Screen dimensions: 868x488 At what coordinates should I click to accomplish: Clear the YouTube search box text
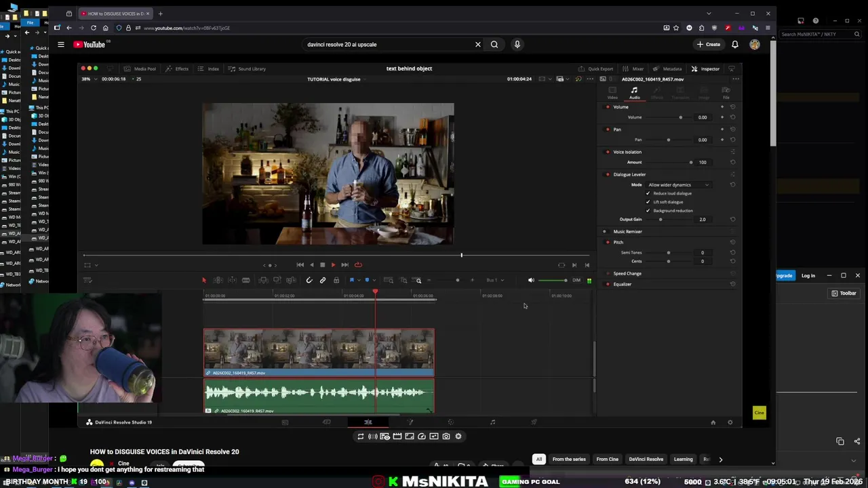click(x=477, y=44)
